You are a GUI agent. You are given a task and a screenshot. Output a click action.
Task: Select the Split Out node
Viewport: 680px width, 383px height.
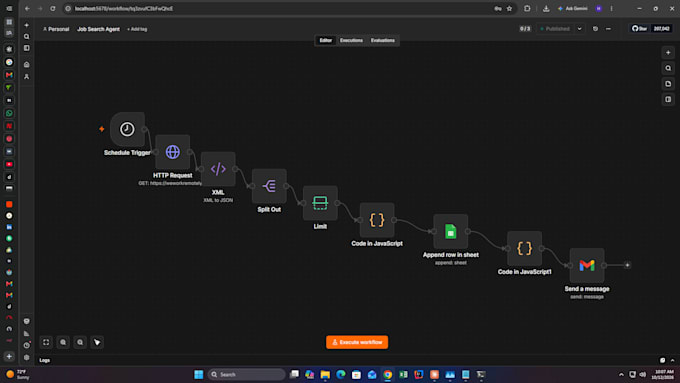[x=269, y=186]
